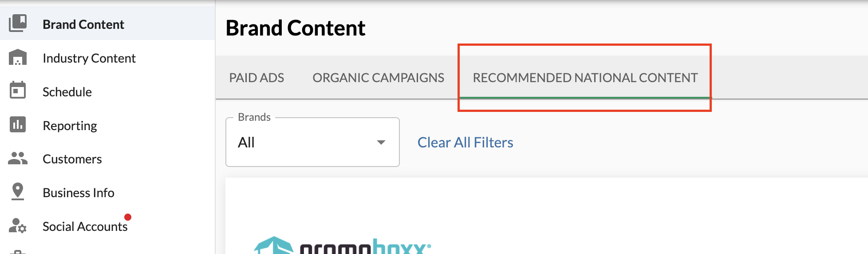
Task: Click the Clear All Filters link
Action: coord(465,143)
